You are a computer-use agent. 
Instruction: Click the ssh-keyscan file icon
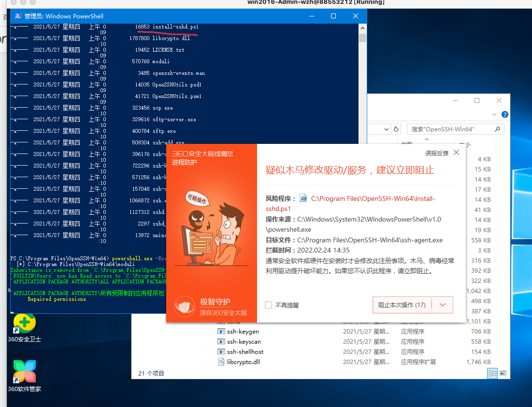221,342
